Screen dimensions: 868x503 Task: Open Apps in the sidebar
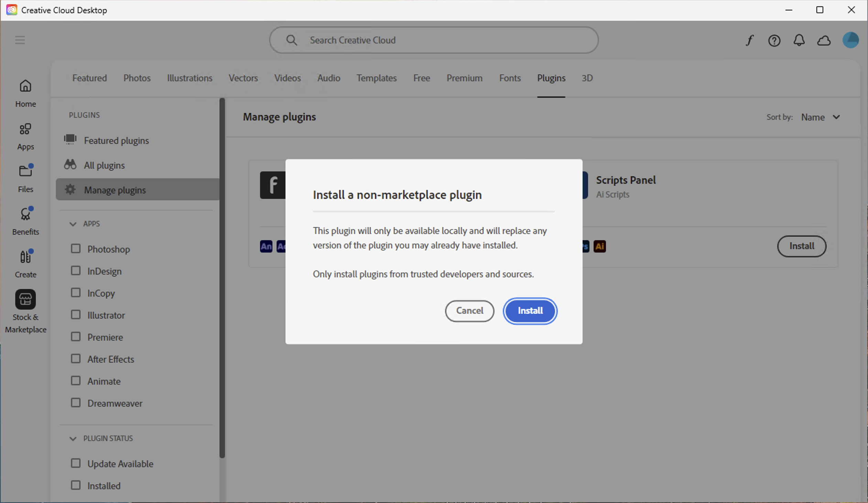[x=25, y=137]
